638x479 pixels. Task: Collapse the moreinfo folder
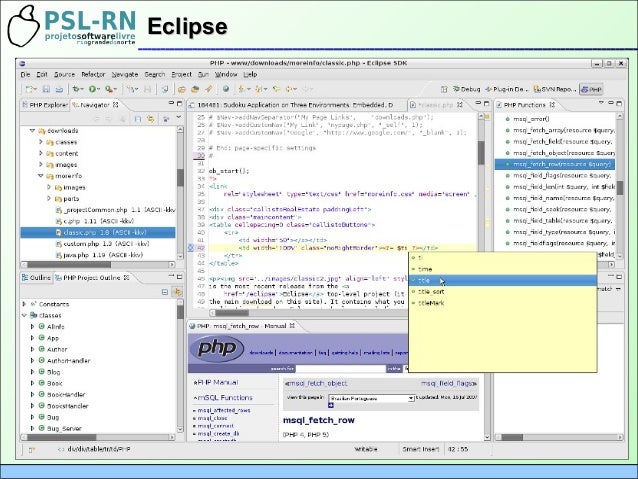point(41,176)
